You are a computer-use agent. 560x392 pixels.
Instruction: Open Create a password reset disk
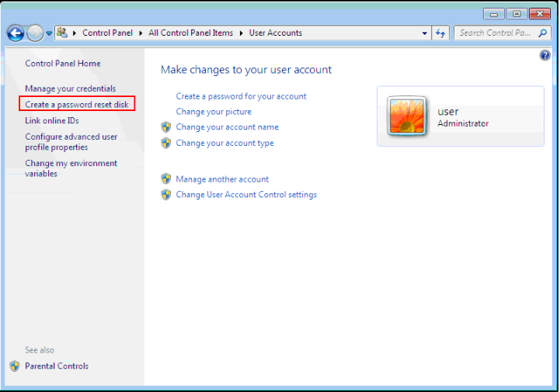(77, 104)
